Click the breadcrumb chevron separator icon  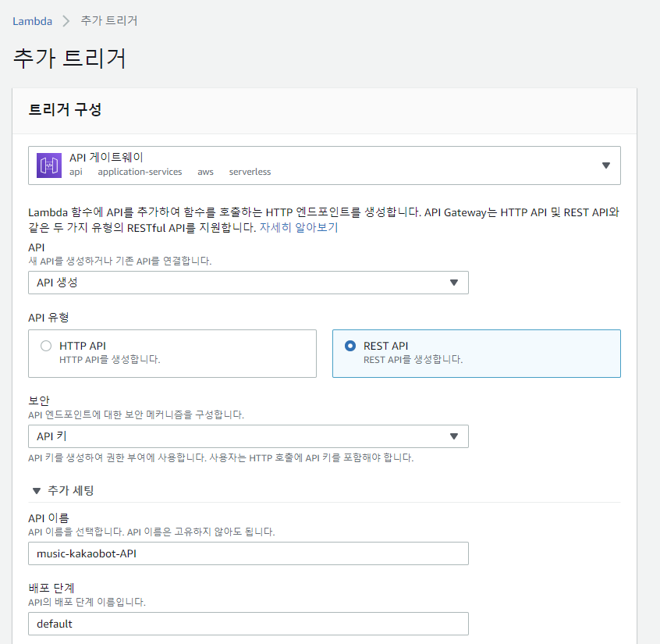coord(66,21)
